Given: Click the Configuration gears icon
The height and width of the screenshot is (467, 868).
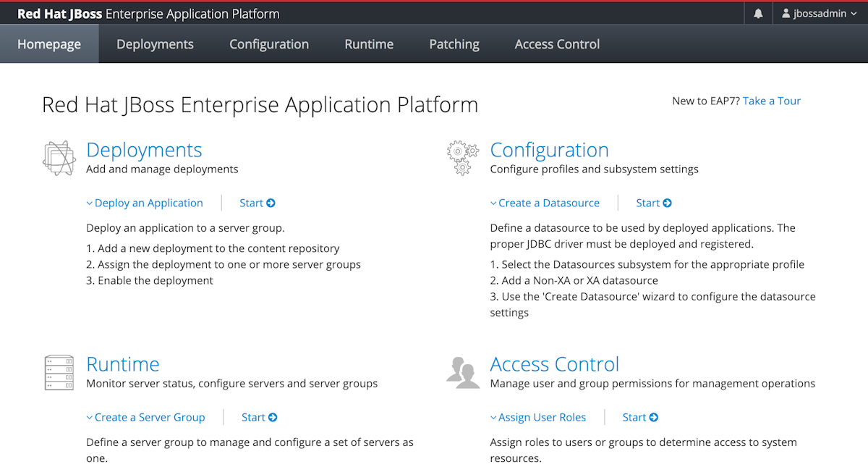Looking at the screenshot, I should tap(463, 158).
